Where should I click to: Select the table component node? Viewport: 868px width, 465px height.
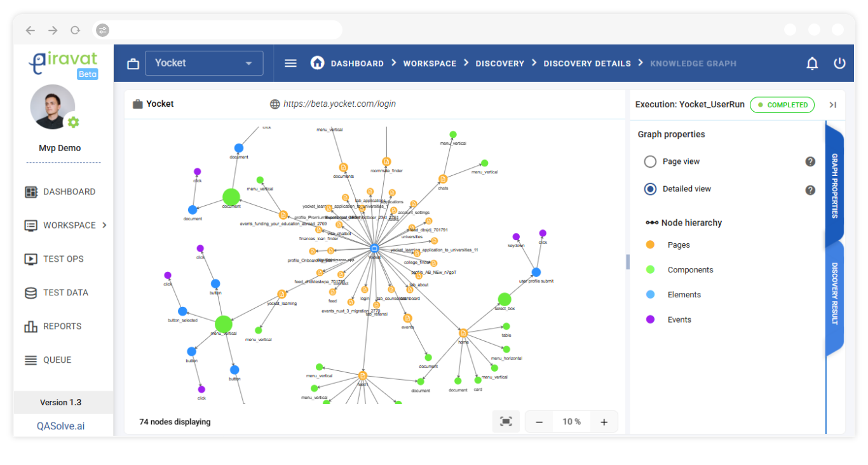tap(506, 327)
